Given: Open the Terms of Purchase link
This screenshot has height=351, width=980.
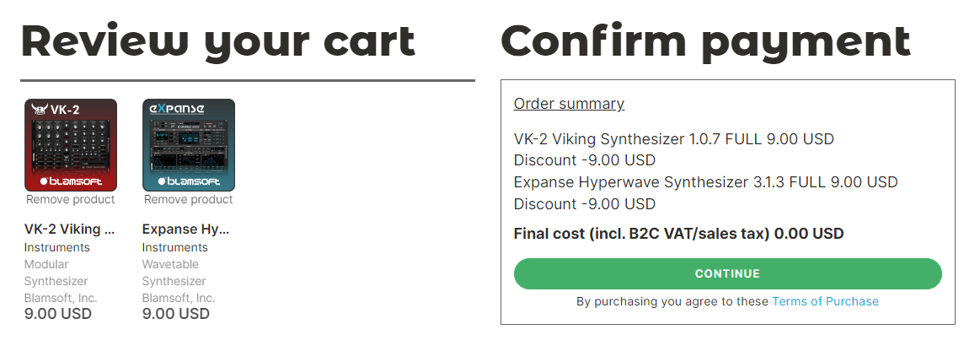Looking at the screenshot, I should click(x=826, y=301).
